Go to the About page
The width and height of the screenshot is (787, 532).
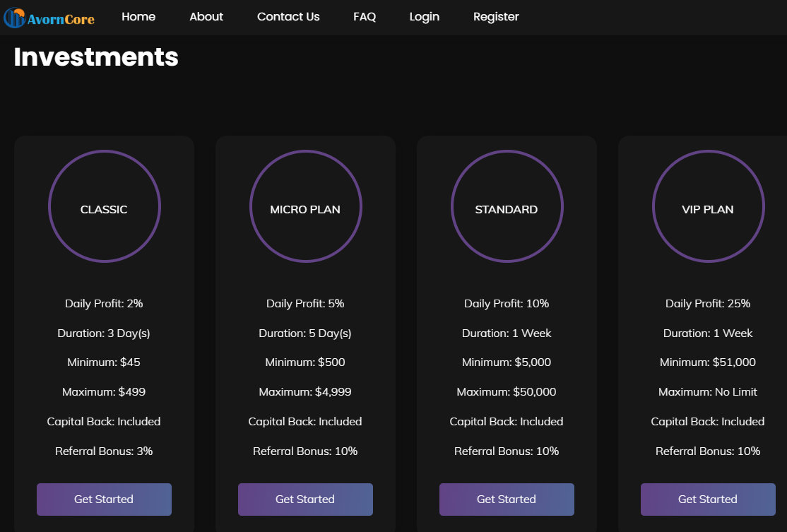[x=206, y=17]
